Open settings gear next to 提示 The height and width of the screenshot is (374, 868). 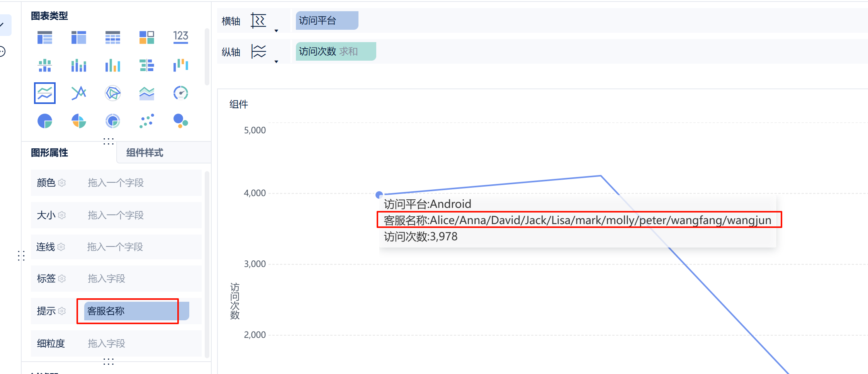[62, 311]
